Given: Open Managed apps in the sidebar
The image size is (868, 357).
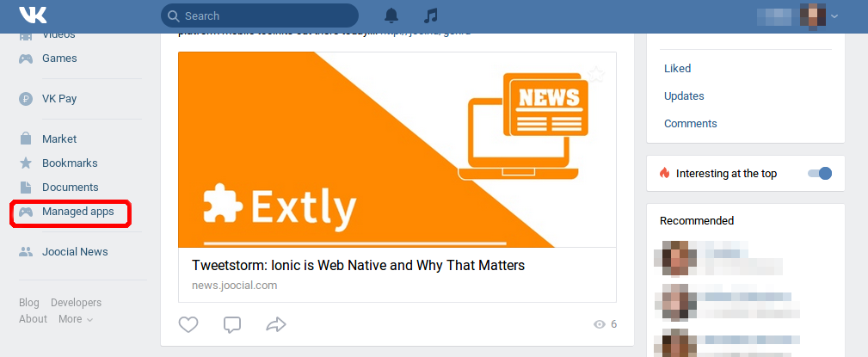Looking at the screenshot, I should tap(78, 212).
